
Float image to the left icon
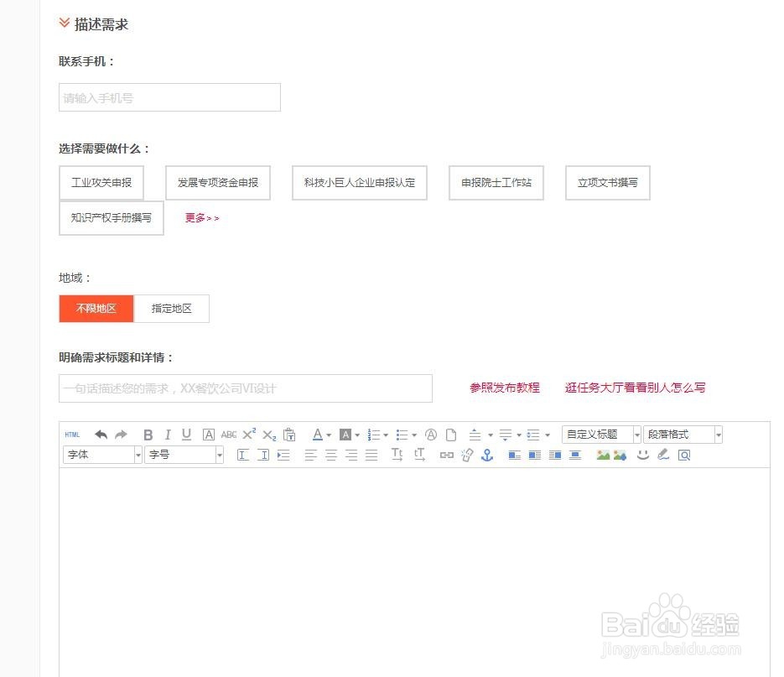click(535, 455)
